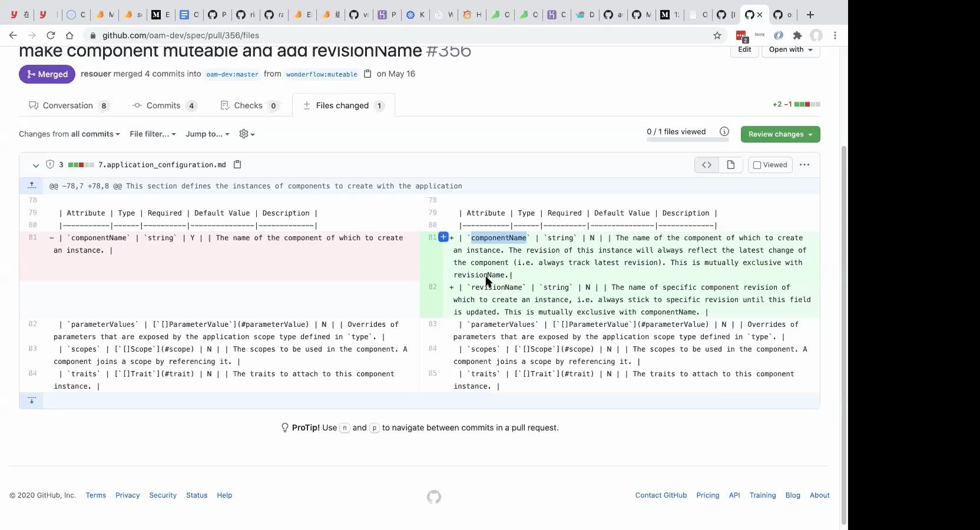Open the resouer user profile link
This screenshot has height=530, width=980.
click(96, 74)
